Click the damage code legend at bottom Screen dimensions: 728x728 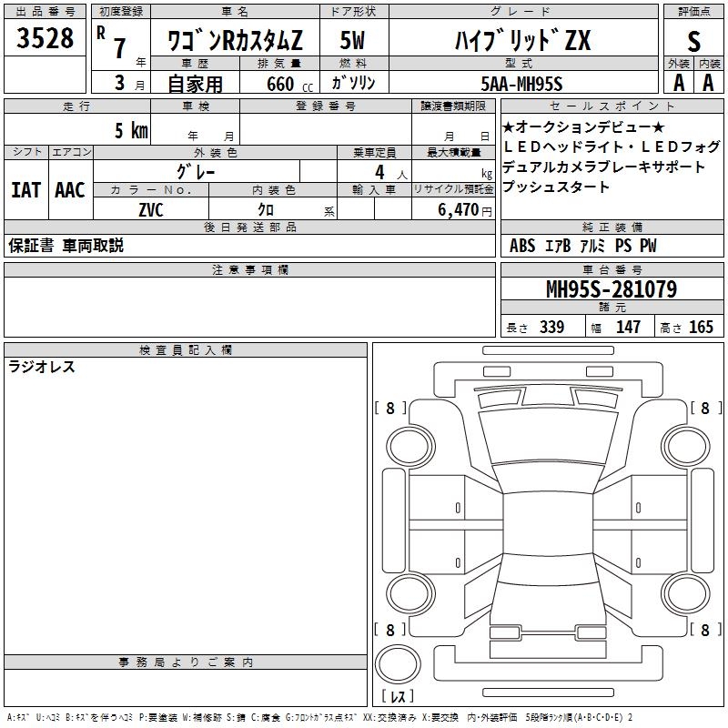320,718
